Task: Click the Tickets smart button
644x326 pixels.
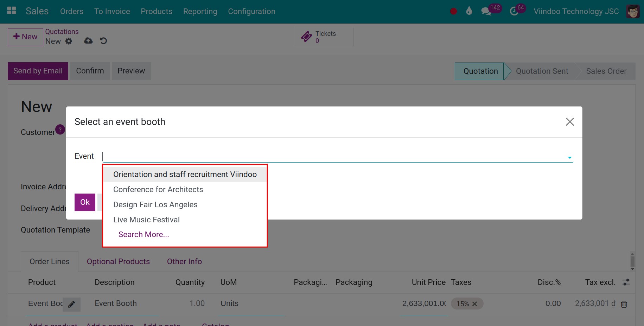Action: [x=324, y=37]
